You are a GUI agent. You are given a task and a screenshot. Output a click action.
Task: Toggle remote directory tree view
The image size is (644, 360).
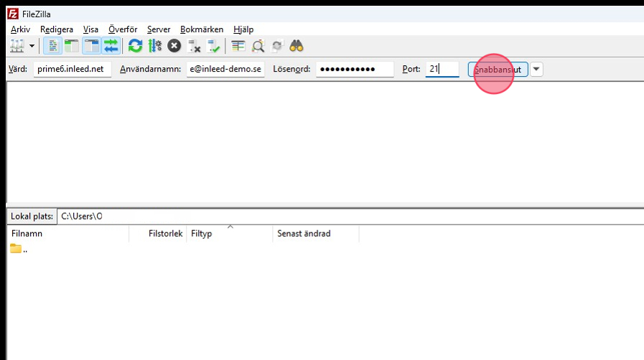[x=91, y=46]
